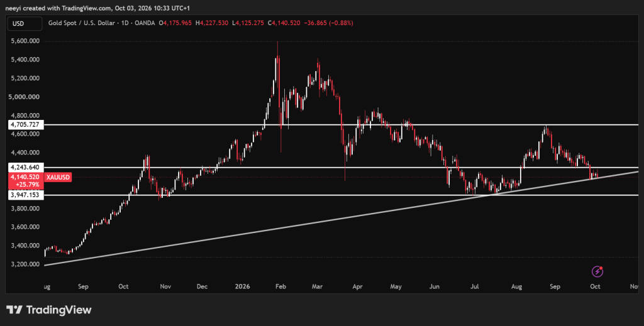The image size is (644, 326).
Task: Select the 3,947.153 price level label
Action: pos(26,195)
